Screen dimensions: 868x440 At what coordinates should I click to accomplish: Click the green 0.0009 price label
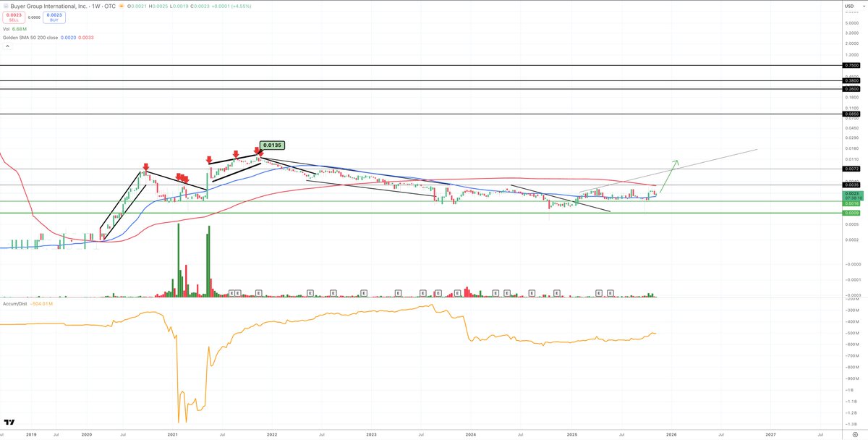coord(851,213)
